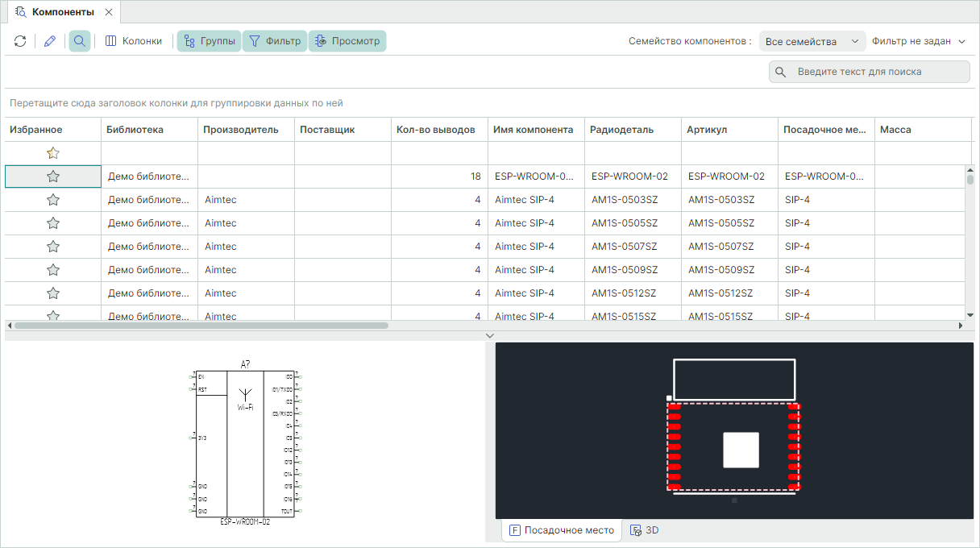Close the Компоненты tab

pos(109,12)
